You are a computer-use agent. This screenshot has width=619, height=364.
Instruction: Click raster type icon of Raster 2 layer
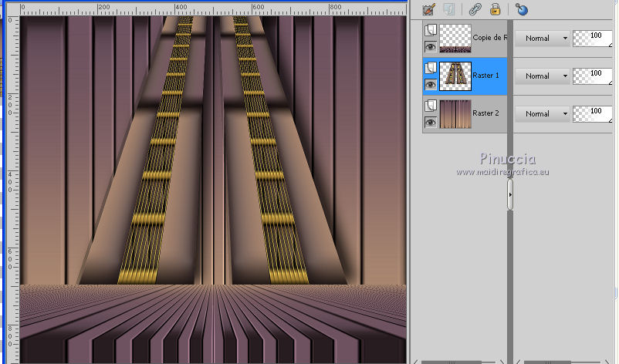[x=431, y=106]
